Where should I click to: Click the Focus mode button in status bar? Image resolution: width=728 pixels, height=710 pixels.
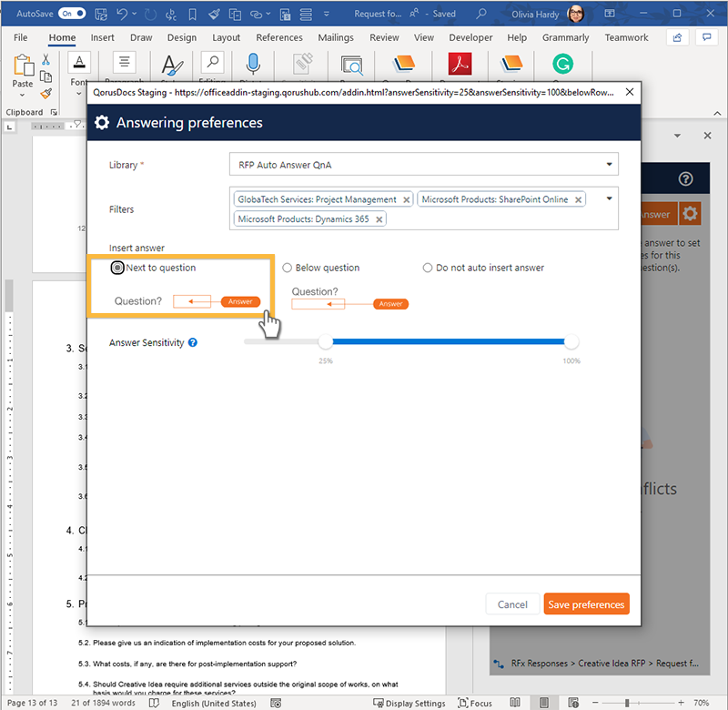475,703
